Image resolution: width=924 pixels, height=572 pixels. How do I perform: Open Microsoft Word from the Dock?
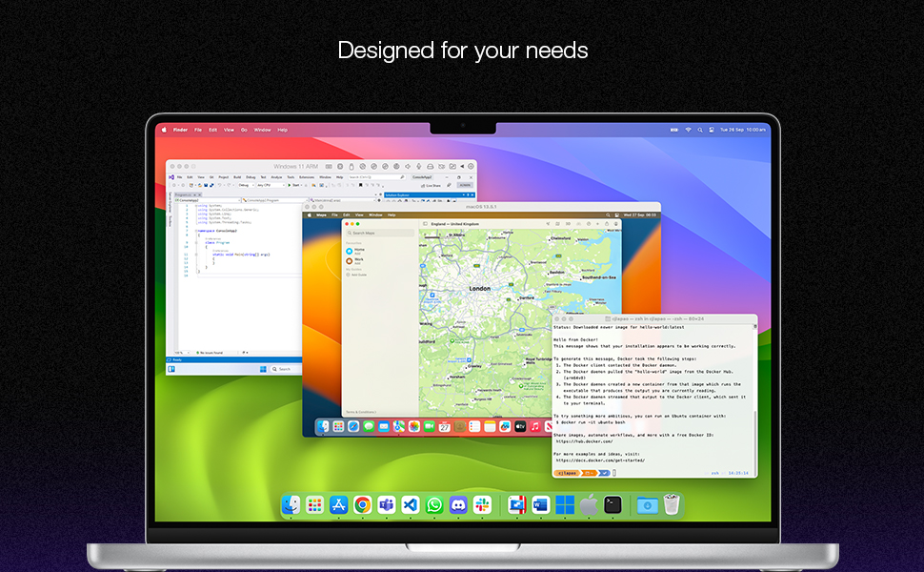[541, 504]
